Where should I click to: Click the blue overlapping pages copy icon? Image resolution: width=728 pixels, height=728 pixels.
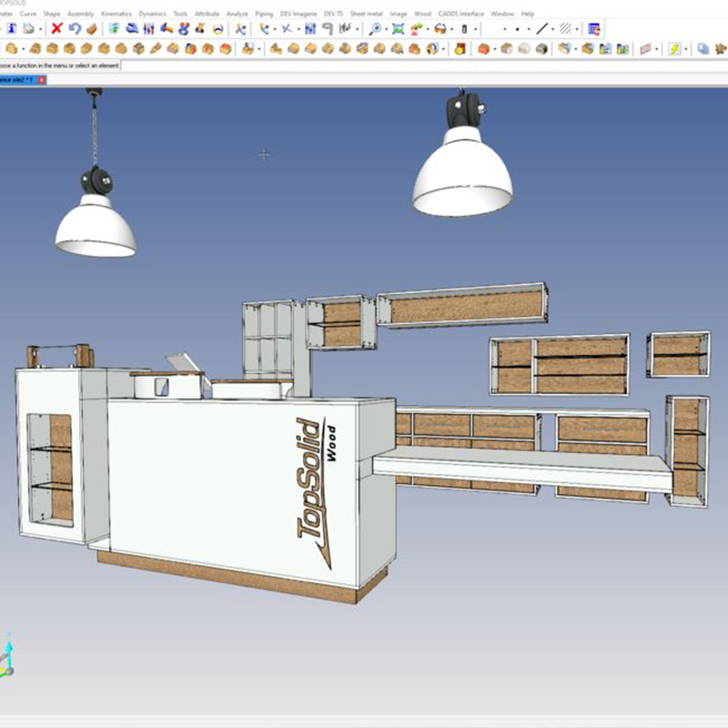tap(703, 48)
